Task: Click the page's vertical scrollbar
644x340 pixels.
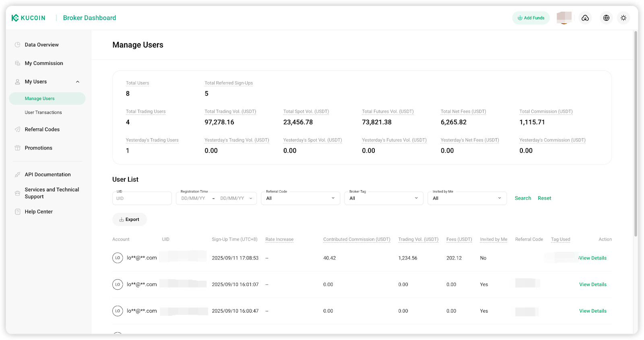Action: pyautogui.click(x=636, y=133)
